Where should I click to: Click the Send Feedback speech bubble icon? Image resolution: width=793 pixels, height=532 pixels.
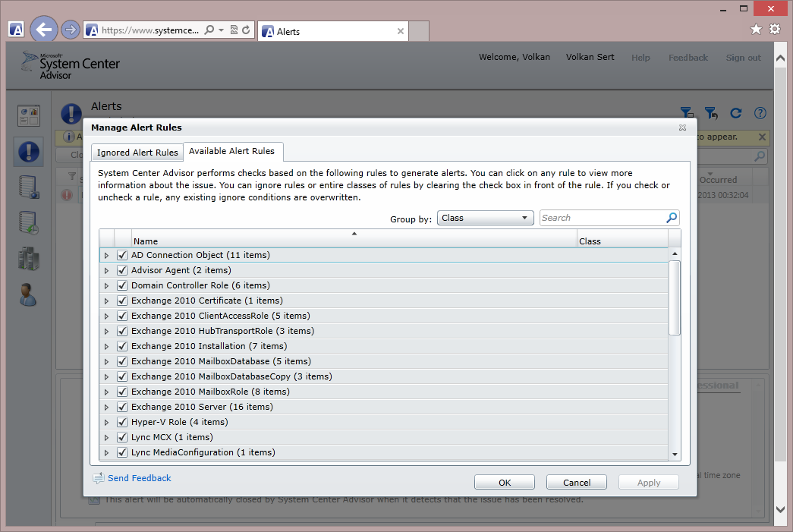pos(98,478)
